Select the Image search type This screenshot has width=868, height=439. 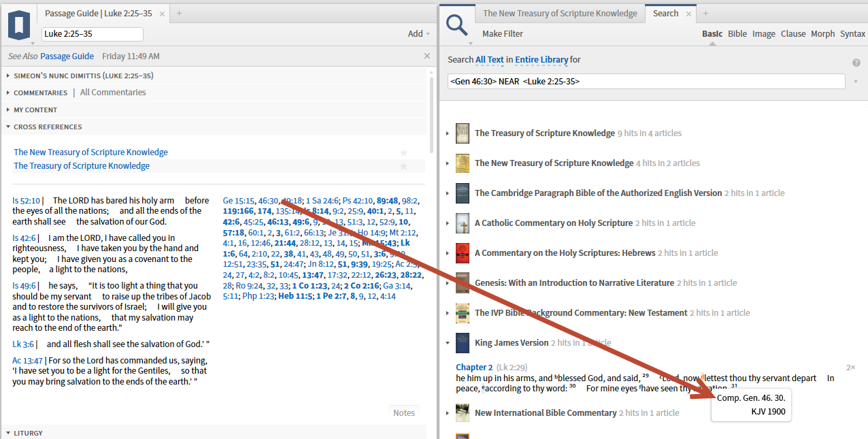pos(764,34)
